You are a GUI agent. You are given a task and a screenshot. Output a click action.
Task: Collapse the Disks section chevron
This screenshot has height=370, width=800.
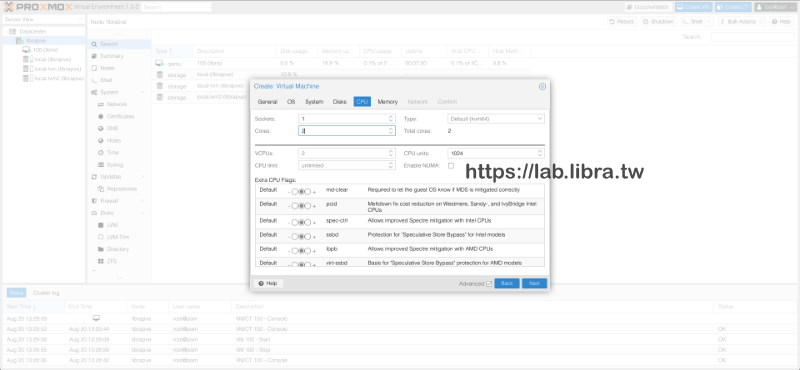pos(142,213)
